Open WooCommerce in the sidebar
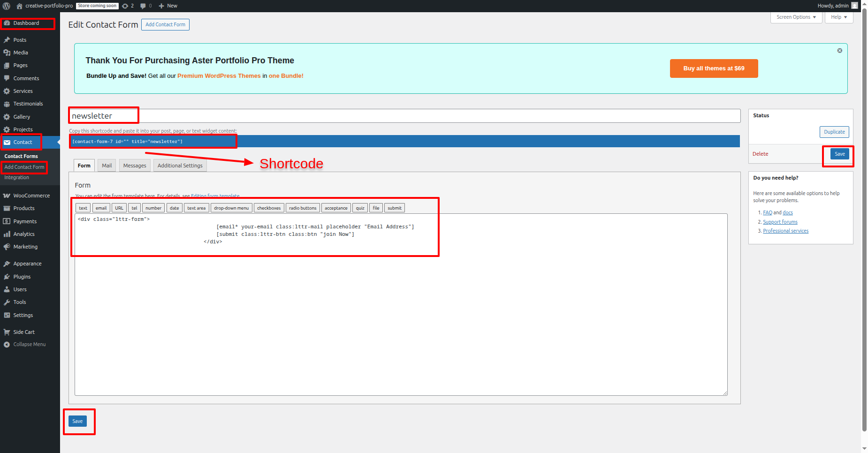Image resolution: width=868 pixels, height=453 pixels. (x=31, y=196)
